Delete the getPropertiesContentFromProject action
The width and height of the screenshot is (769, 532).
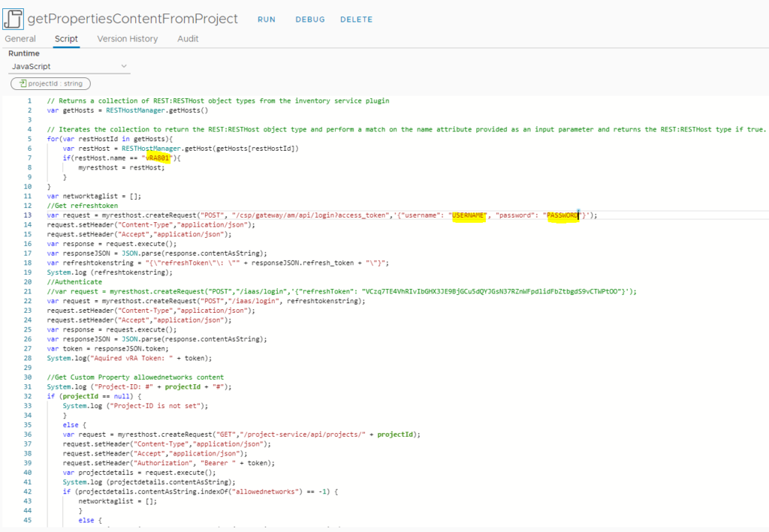coord(355,20)
